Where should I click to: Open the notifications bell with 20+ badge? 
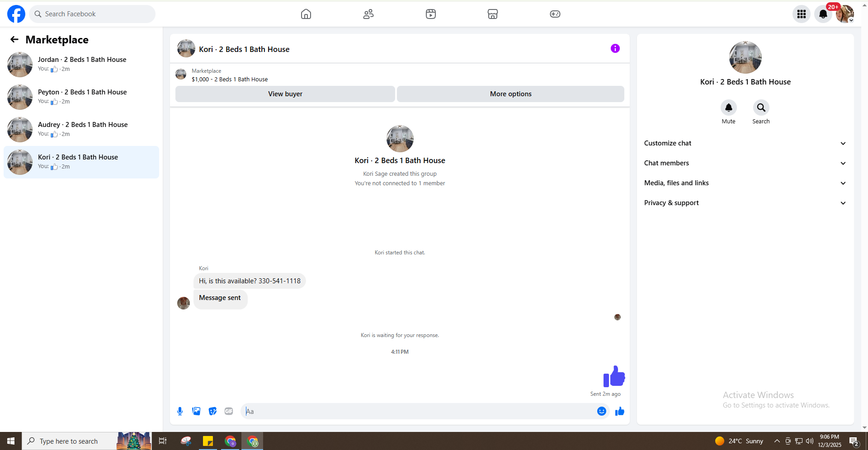coord(823,14)
